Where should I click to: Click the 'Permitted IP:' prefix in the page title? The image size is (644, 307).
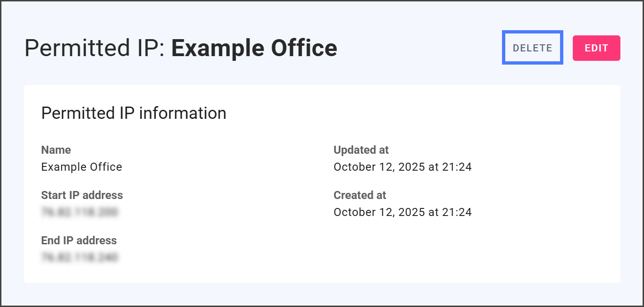[x=94, y=48]
